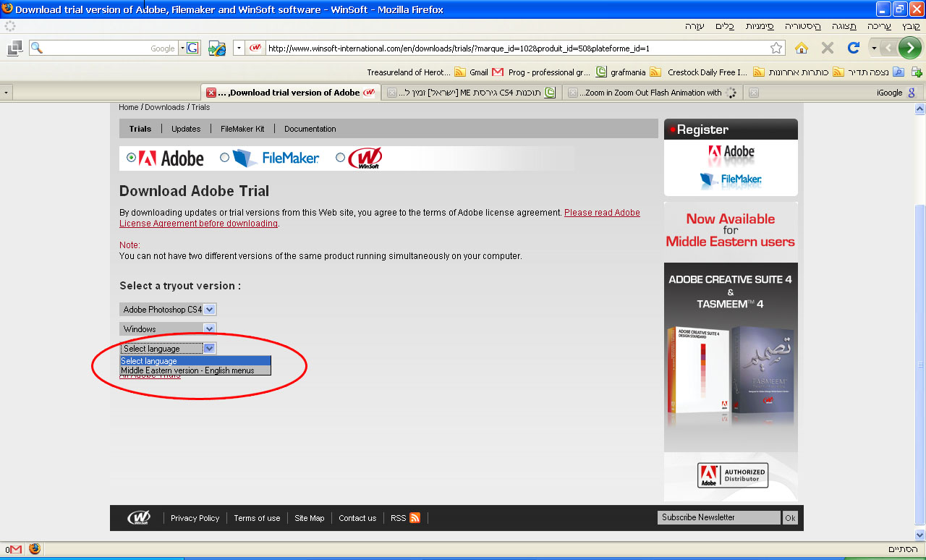The image size is (926, 560).
Task: Bookmark this page with the star icon
Action: coord(776,48)
